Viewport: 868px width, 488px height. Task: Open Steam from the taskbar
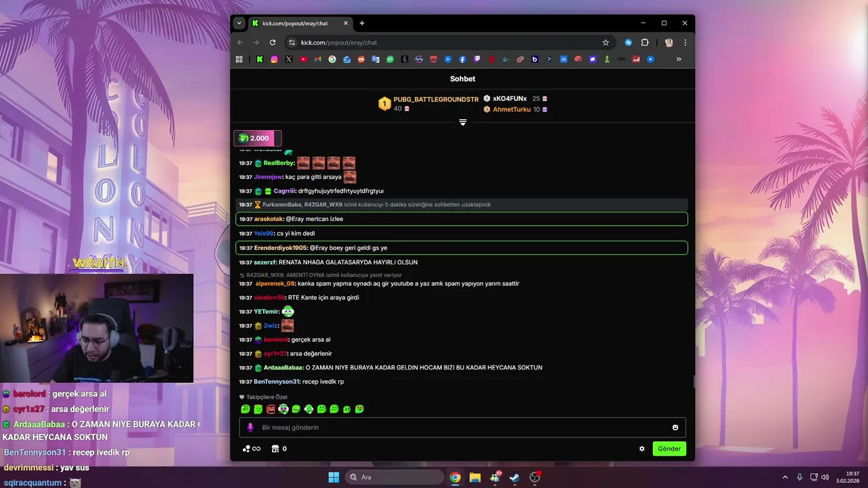point(515,477)
